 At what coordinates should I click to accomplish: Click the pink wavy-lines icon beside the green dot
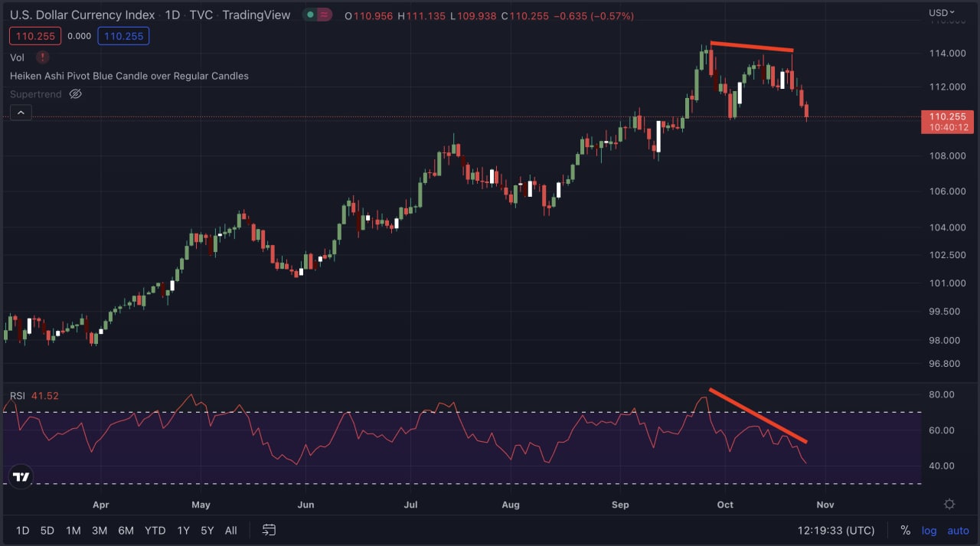click(324, 15)
